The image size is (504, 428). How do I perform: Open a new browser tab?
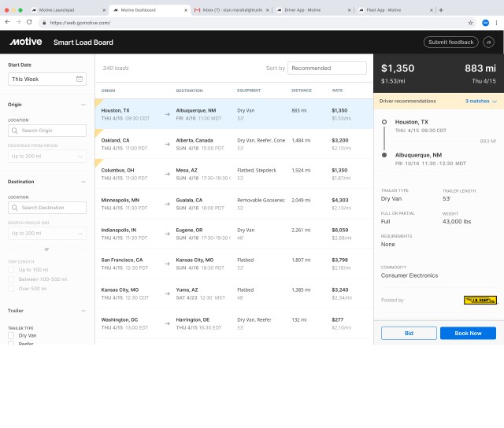pyautogui.click(x=441, y=9)
